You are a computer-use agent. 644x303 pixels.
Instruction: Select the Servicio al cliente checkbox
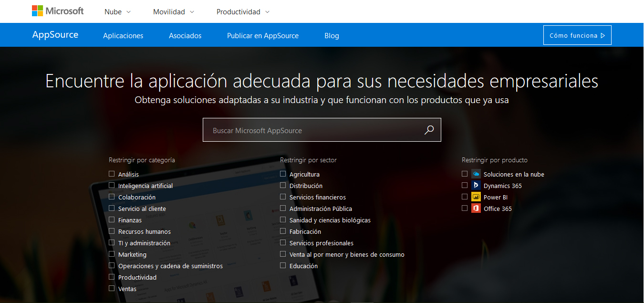(x=112, y=208)
